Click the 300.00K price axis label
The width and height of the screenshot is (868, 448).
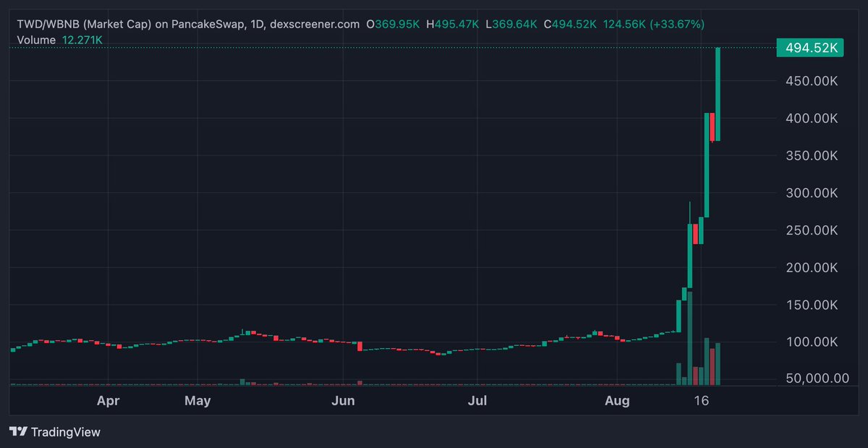[x=812, y=193]
